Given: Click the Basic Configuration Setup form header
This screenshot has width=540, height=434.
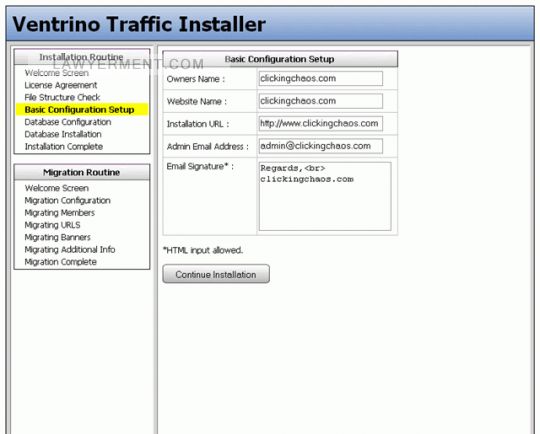Looking at the screenshot, I should tap(280, 59).
